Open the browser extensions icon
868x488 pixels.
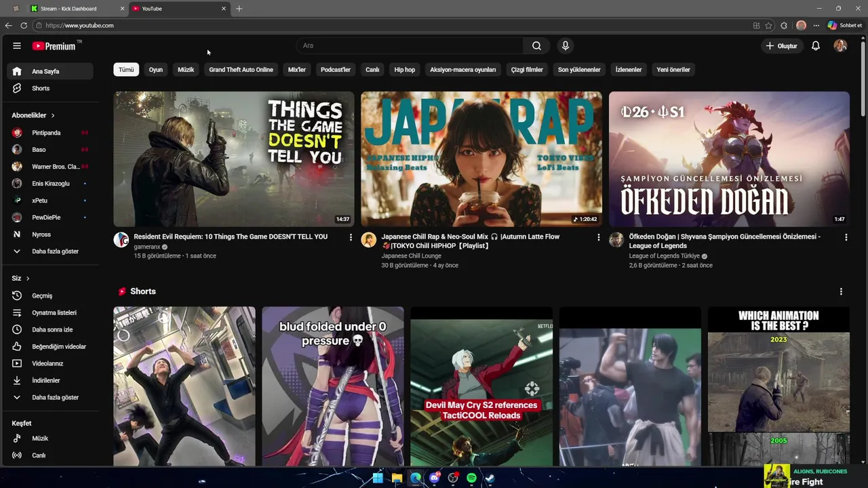click(784, 25)
